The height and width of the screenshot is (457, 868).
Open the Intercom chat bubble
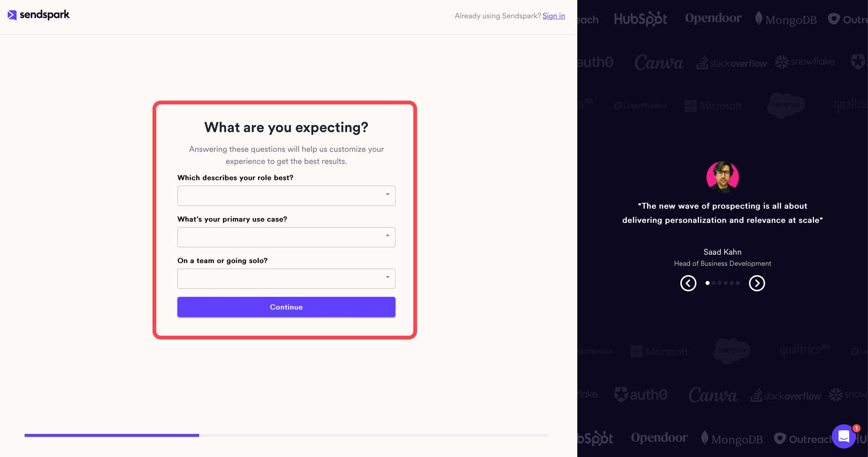(843, 436)
